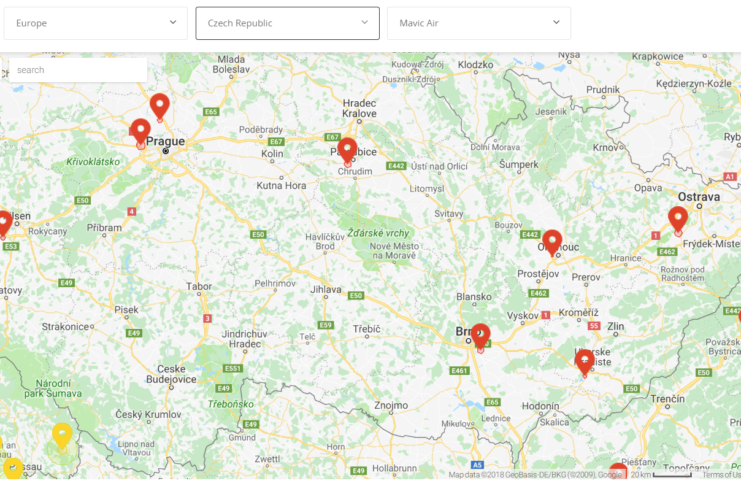Select the red marker at right edge east of Zlín

click(738, 318)
